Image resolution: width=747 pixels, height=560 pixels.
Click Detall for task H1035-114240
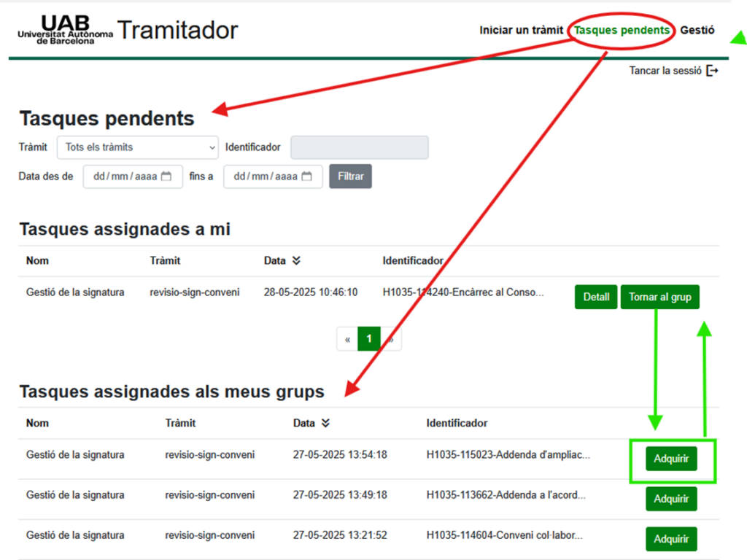tap(596, 297)
